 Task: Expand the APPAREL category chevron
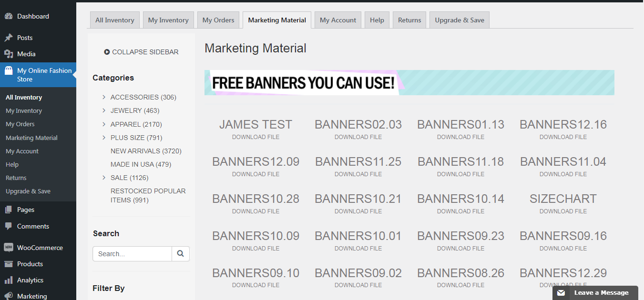coord(104,124)
